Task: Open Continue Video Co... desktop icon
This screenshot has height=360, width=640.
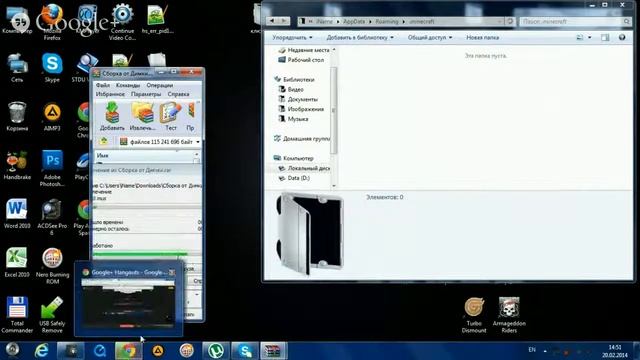Action: click(x=122, y=22)
